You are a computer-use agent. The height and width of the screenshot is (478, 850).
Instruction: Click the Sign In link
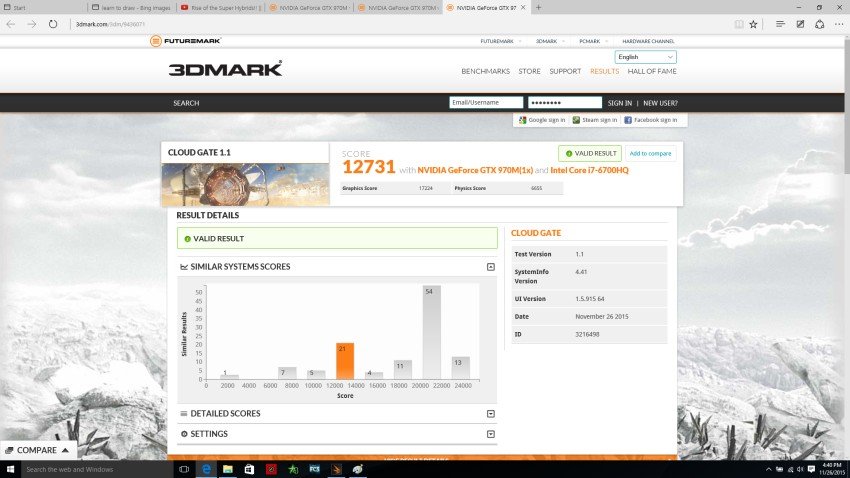620,103
